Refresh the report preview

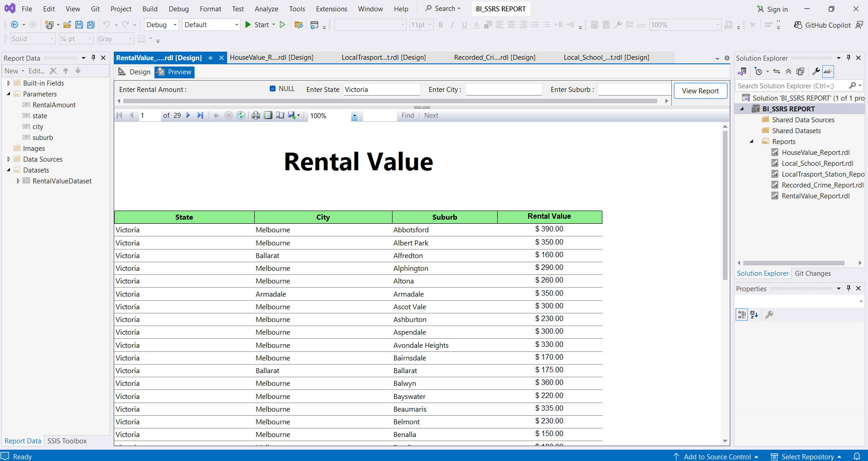[x=241, y=115]
